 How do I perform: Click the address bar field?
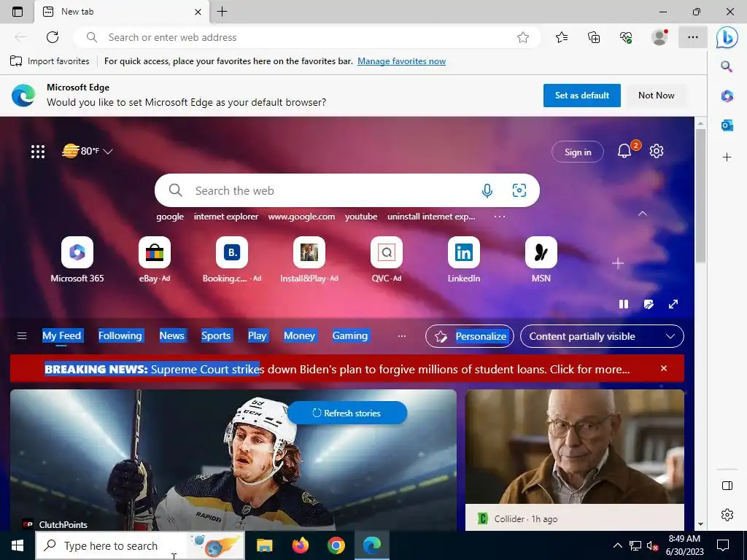click(x=307, y=37)
